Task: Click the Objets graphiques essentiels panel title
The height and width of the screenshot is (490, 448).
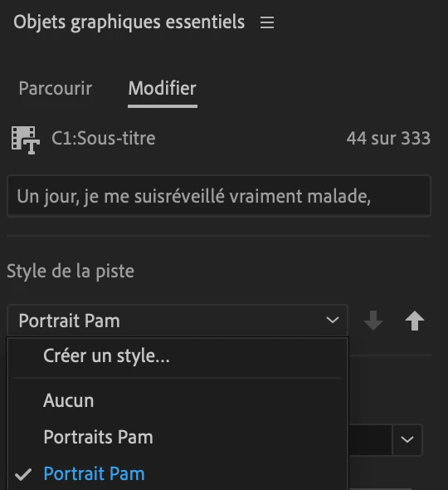Action: coord(129,22)
